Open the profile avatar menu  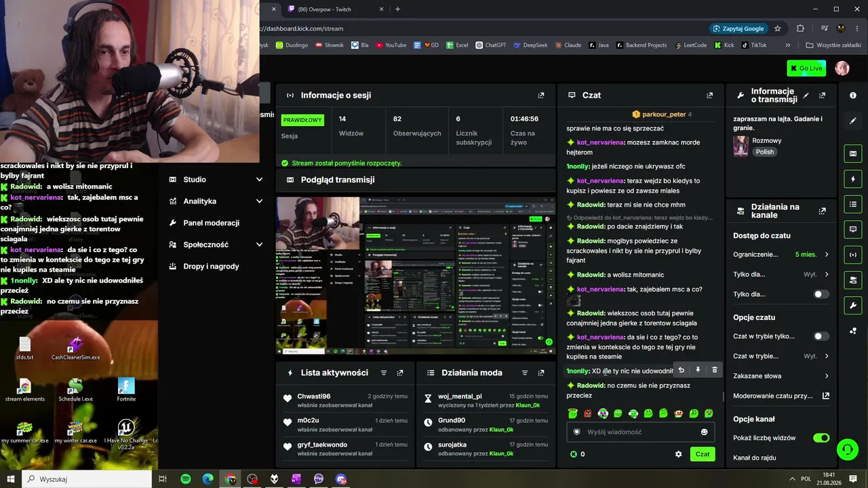click(x=842, y=68)
